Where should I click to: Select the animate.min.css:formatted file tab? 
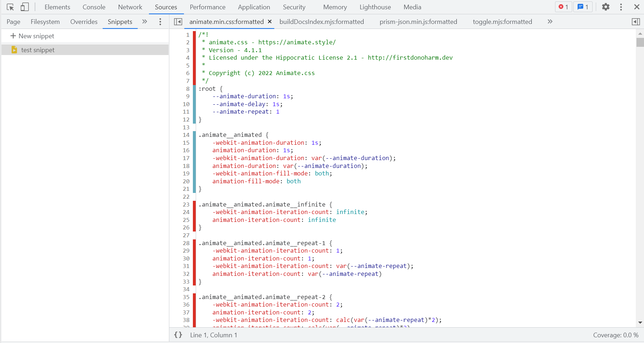226,22
